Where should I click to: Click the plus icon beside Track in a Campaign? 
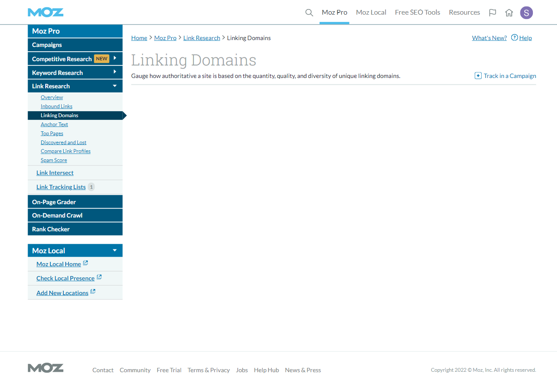478,76
